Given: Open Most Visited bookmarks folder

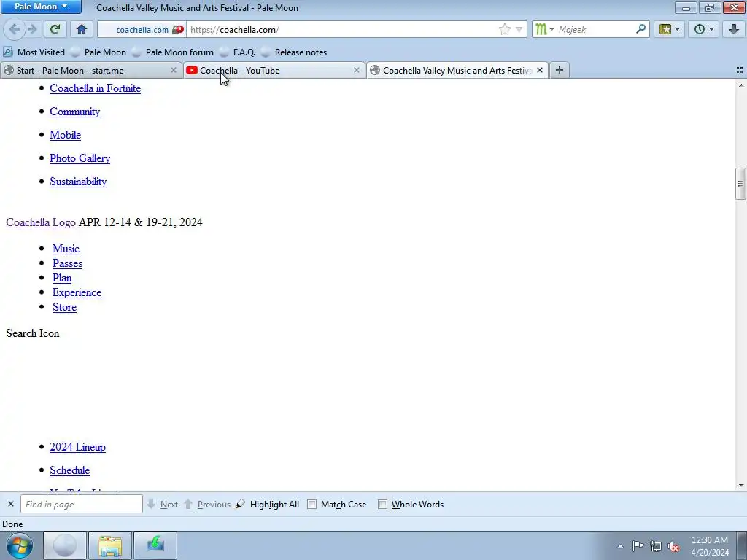Looking at the screenshot, I should click(x=34, y=52).
